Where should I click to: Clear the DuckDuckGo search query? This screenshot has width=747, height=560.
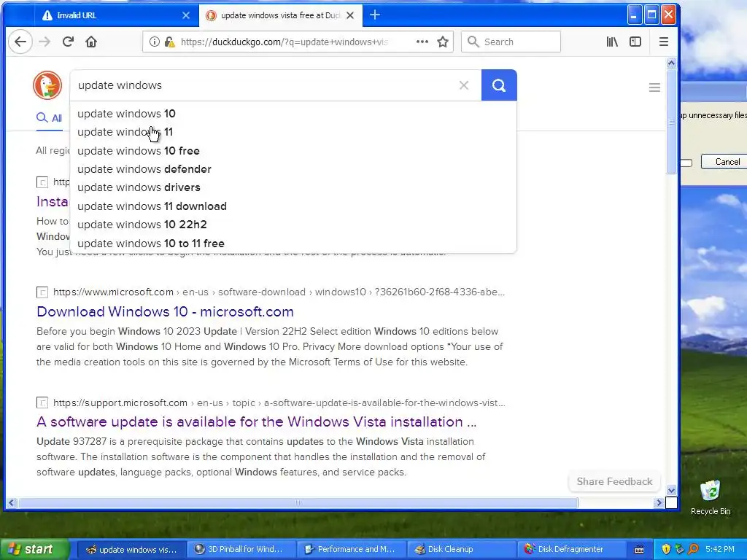pyautogui.click(x=463, y=85)
